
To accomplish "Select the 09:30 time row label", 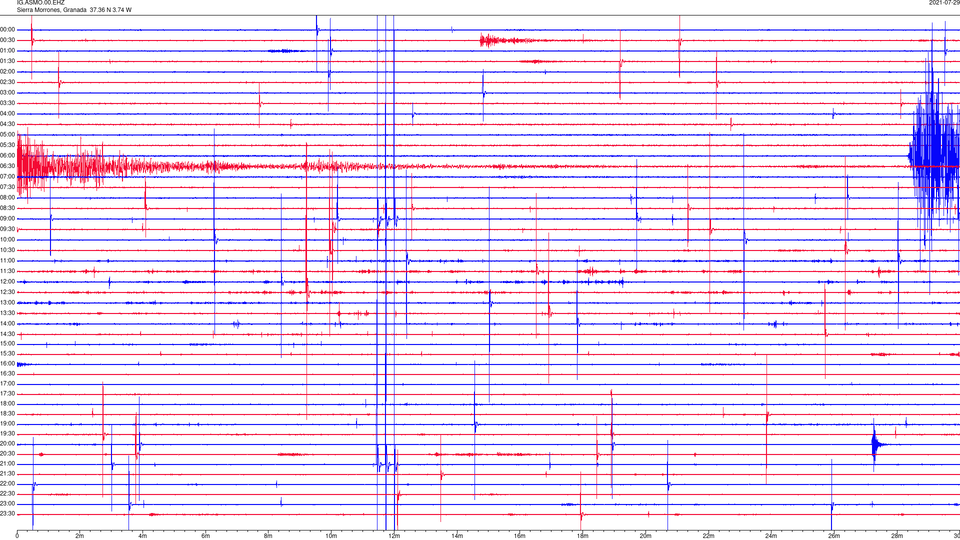I will (7, 229).
